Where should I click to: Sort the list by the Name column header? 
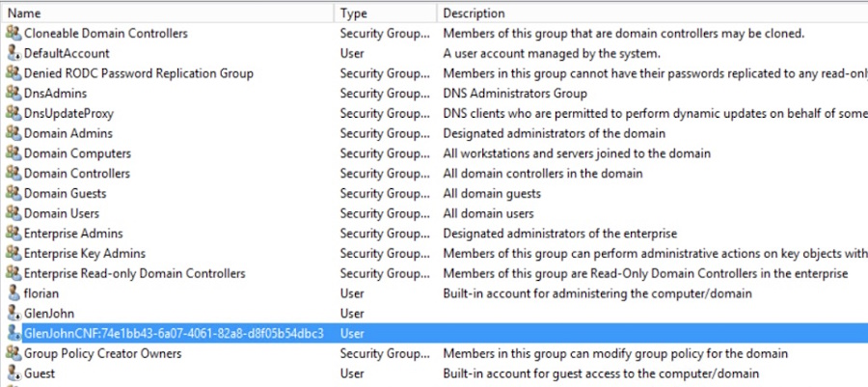167,13
